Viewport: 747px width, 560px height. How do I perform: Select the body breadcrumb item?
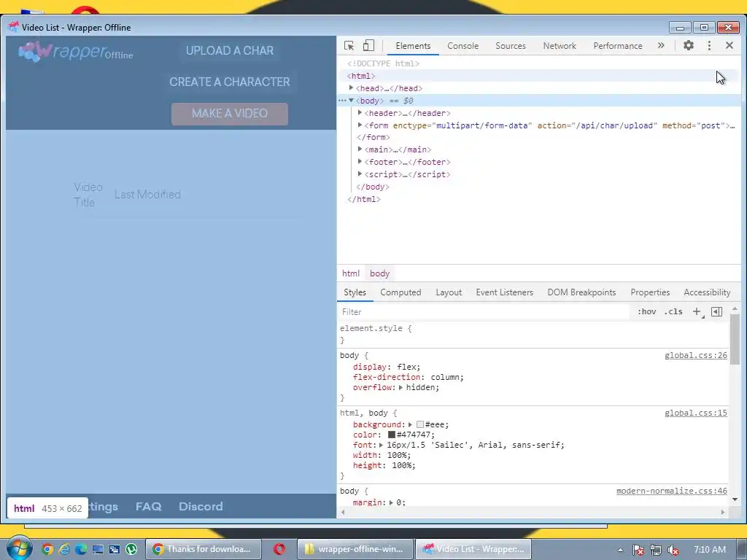coord(379,273)
